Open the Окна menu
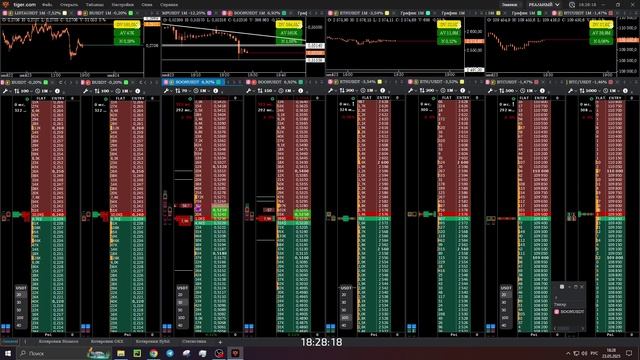 [147, 4]
